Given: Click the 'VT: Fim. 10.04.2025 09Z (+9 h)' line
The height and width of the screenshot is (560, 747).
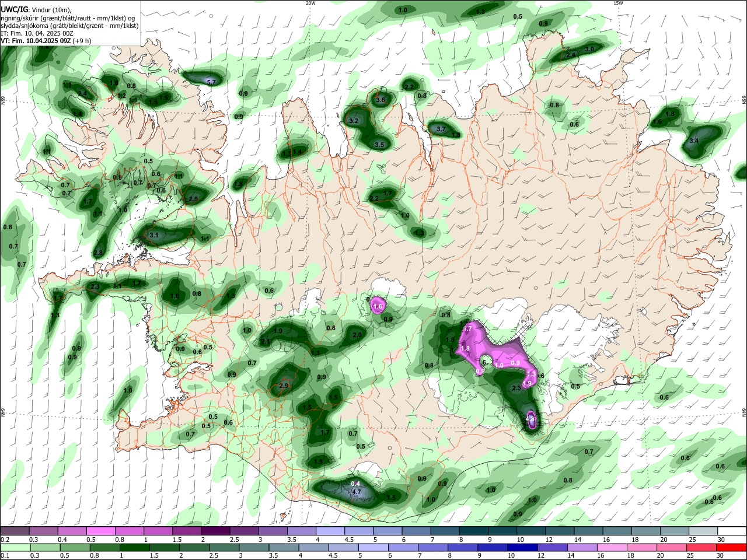Looking at the screenshot, I should point(46,41).
